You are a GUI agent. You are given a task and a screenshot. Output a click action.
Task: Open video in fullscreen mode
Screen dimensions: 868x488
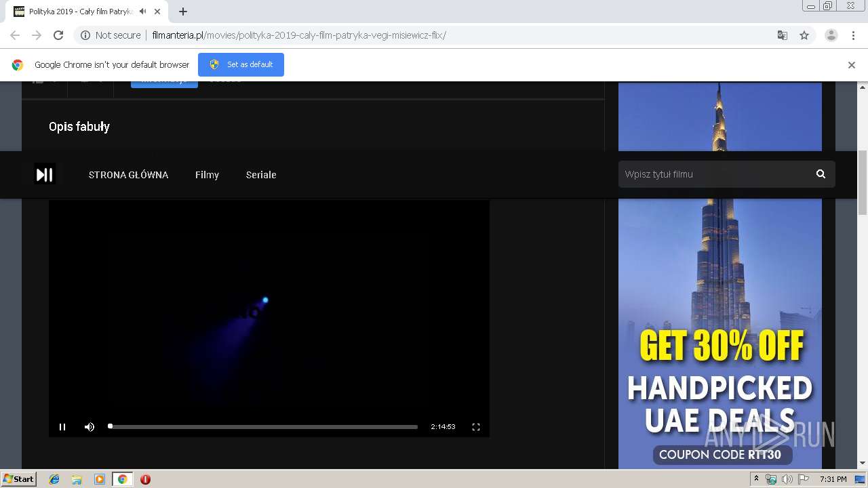476,427
